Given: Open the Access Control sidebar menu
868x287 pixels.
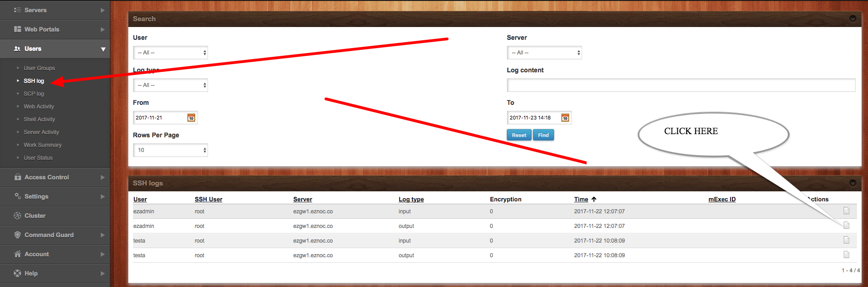Looking at the screenshot, I should (55, 177).
